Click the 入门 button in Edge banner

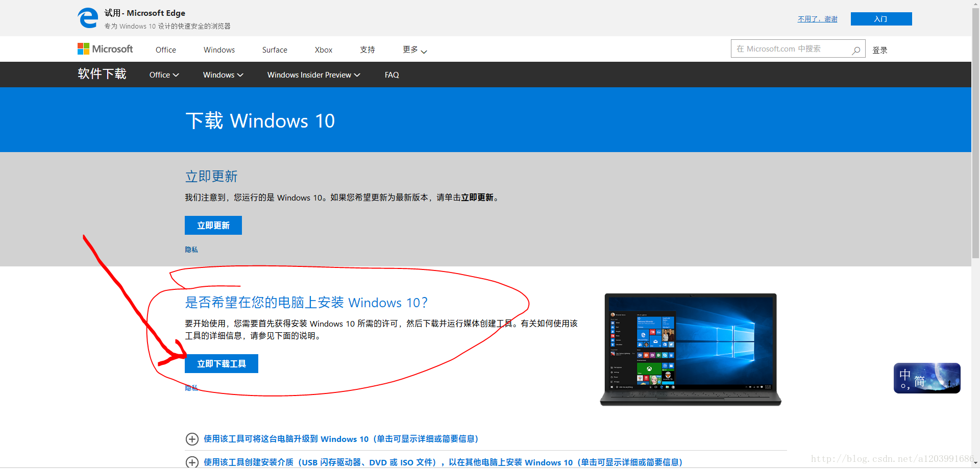tap(881, 19)
